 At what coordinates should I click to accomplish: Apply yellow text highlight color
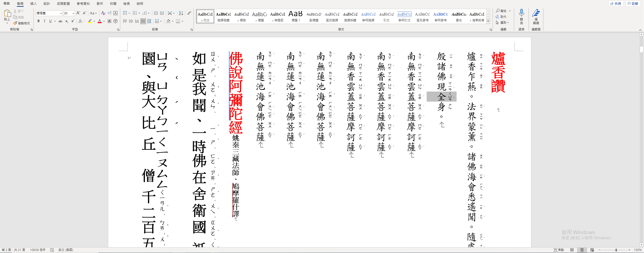pyautogui.click(x=90, y=21)
